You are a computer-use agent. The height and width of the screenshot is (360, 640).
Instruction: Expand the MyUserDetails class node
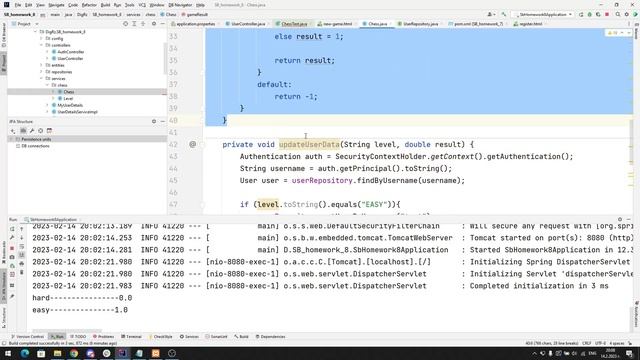(x=47, y=105)
